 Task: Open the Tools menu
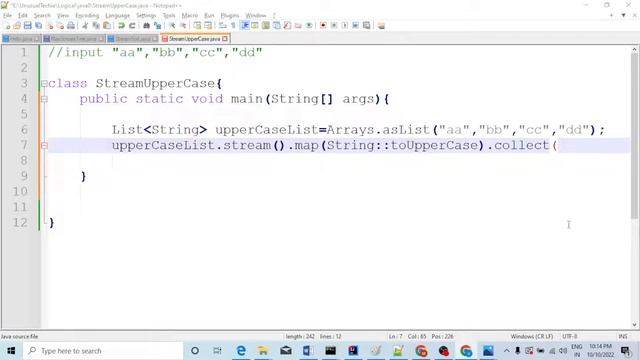(x=169, y=16)
